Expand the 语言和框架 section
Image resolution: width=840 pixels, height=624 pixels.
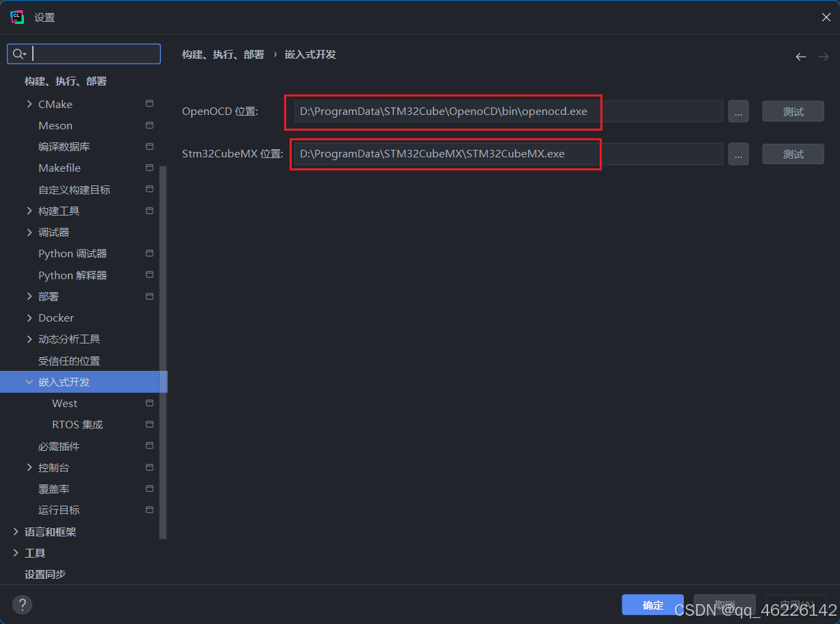click(x=16, y=532)
